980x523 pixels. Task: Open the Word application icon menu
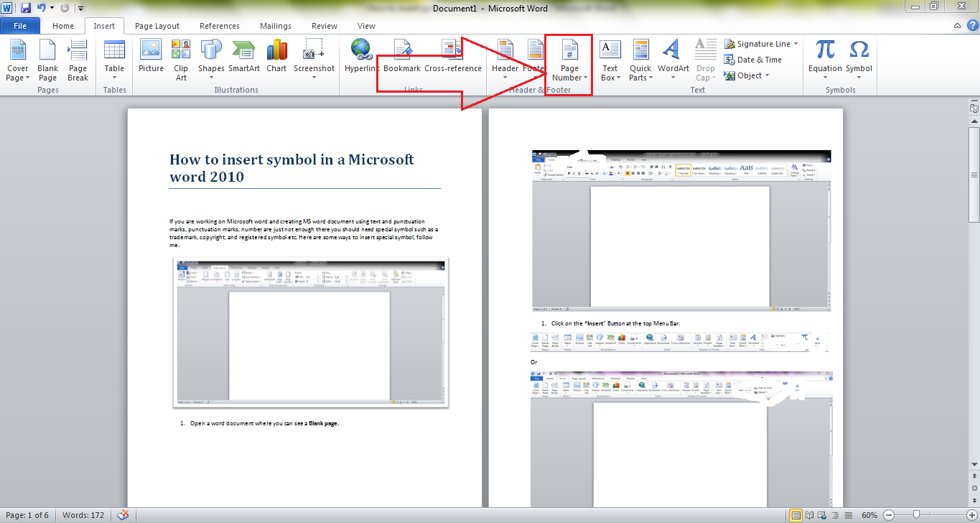pyautogui.click(x=7, y=8)
